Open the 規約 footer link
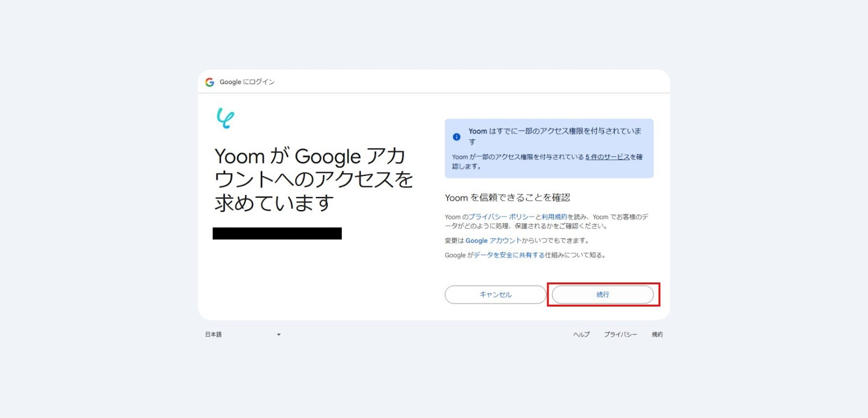 point(657,334)
